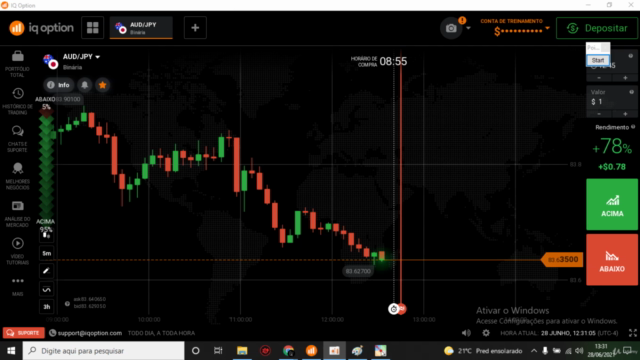Increase Valor amount with plus
Image resolution: width=640 pixels, height=360 pixels.
(x=625, y=114)
